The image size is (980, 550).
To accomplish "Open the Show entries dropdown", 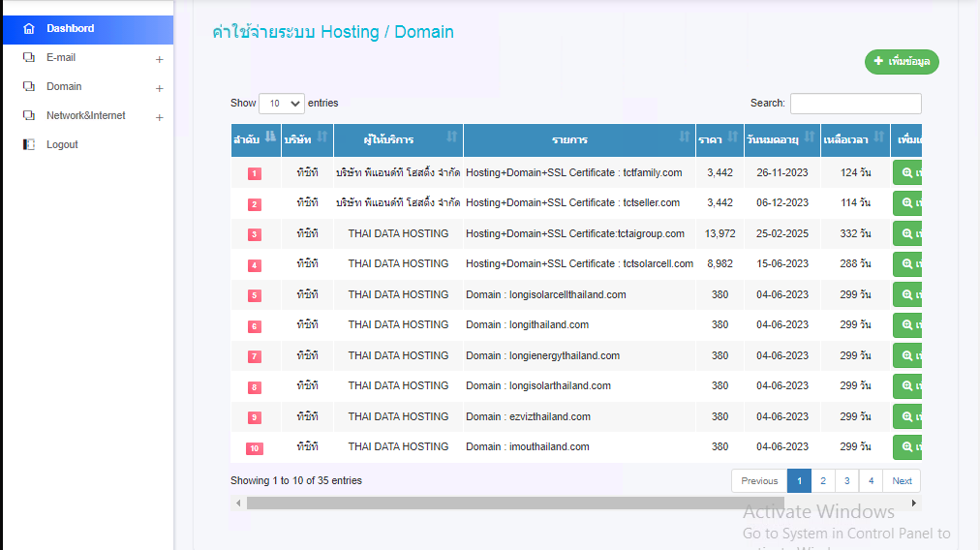I will (282, 104).
